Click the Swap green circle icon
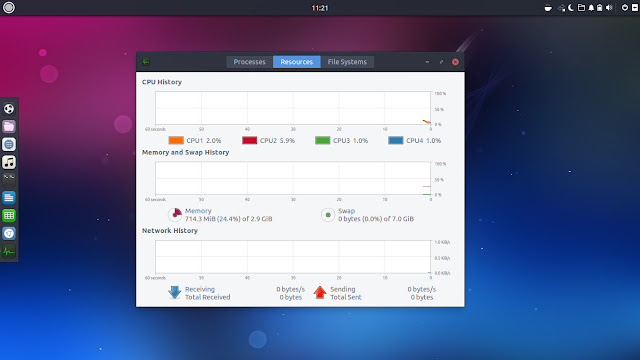Screen dimensions: 640x360 [328, 215]
